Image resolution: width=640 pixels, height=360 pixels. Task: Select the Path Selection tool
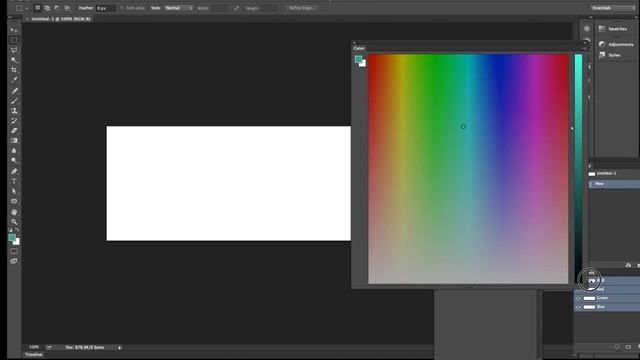click(x=14, y=191)
